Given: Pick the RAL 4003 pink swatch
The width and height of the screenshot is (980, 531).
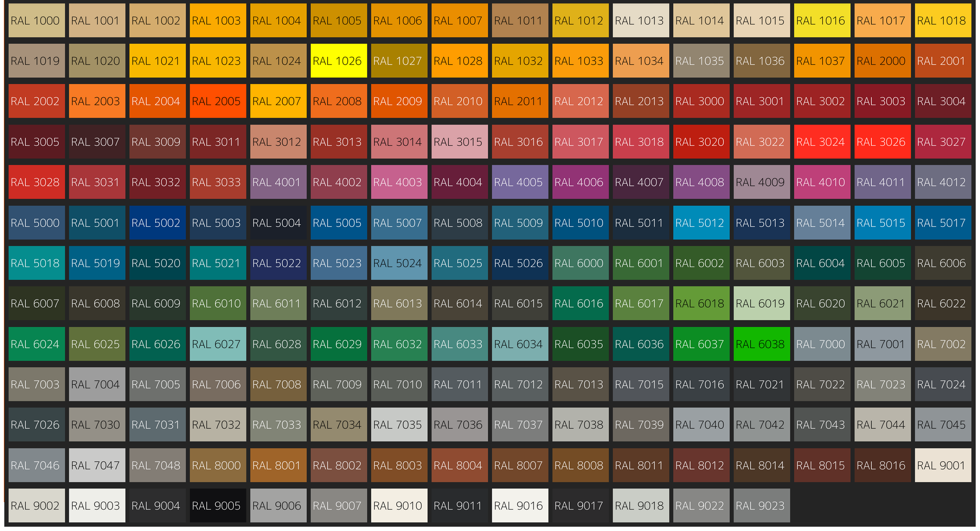Looking at the screenshot, I should 399,182.
